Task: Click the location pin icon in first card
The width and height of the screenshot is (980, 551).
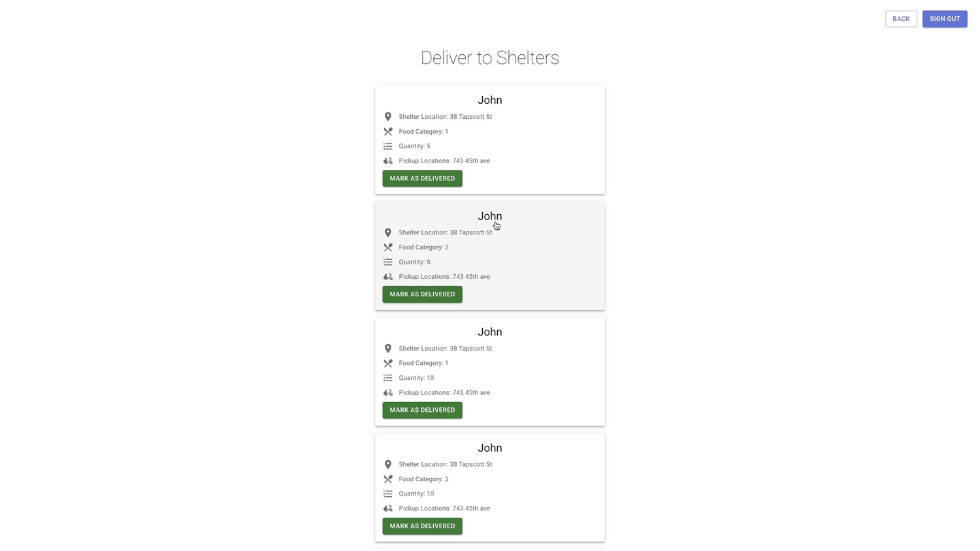Action: point(388,117)
